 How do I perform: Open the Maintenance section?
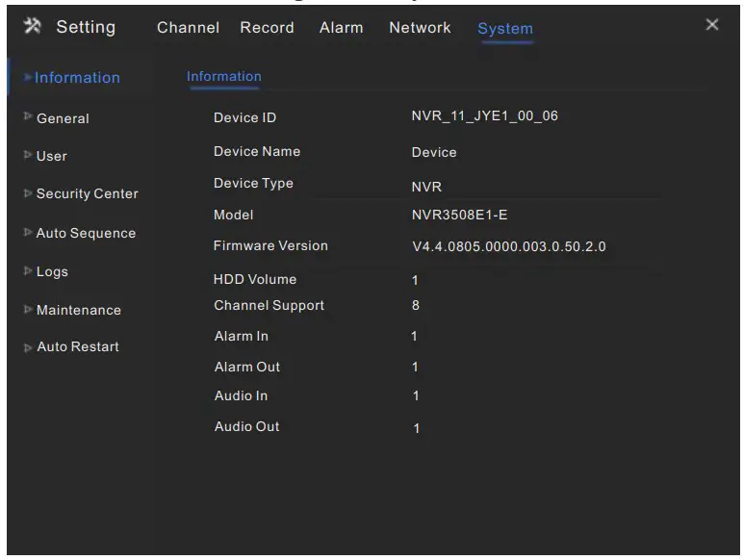(x=78, y=310)
